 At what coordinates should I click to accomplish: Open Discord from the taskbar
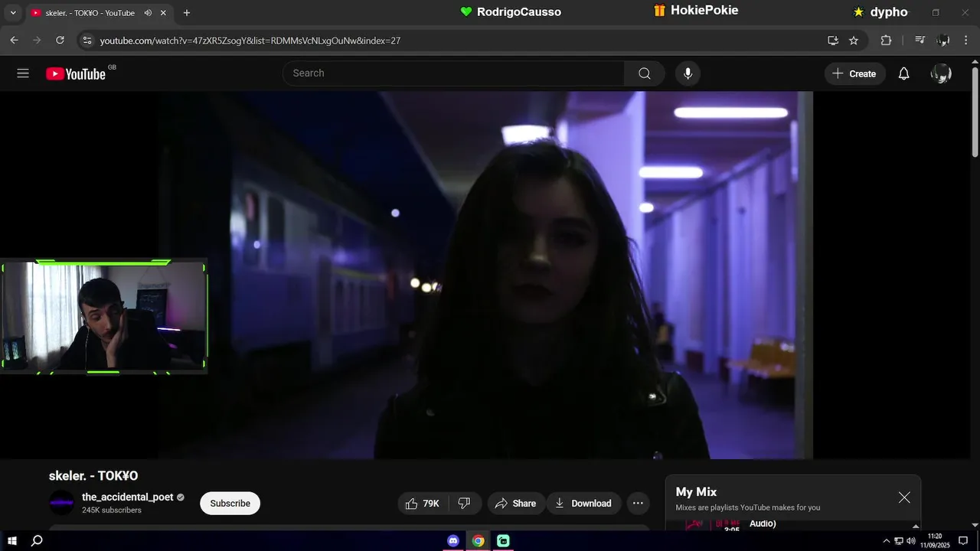point(453,541)
